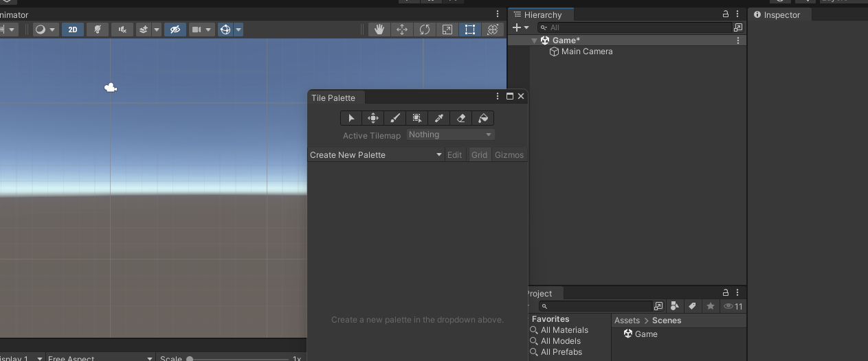Open All Materials in Favorites
The image size is (868, 361).
[x=564, y=330]
